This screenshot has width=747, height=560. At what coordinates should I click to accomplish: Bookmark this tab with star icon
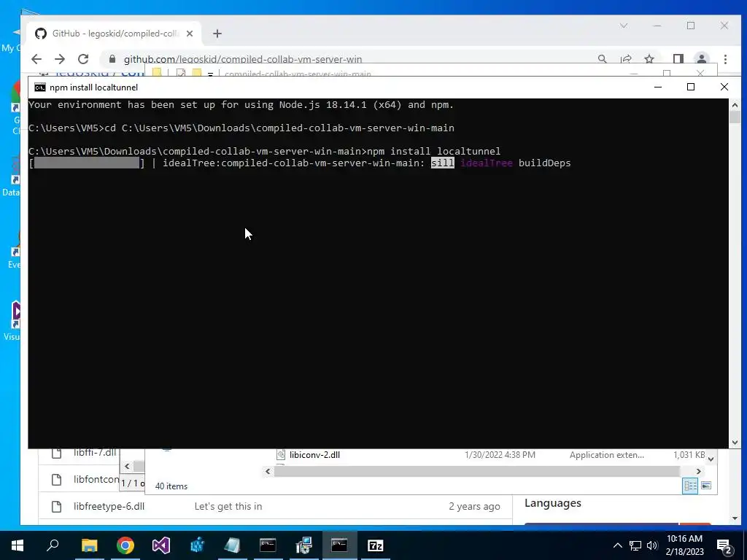[649, 59]
